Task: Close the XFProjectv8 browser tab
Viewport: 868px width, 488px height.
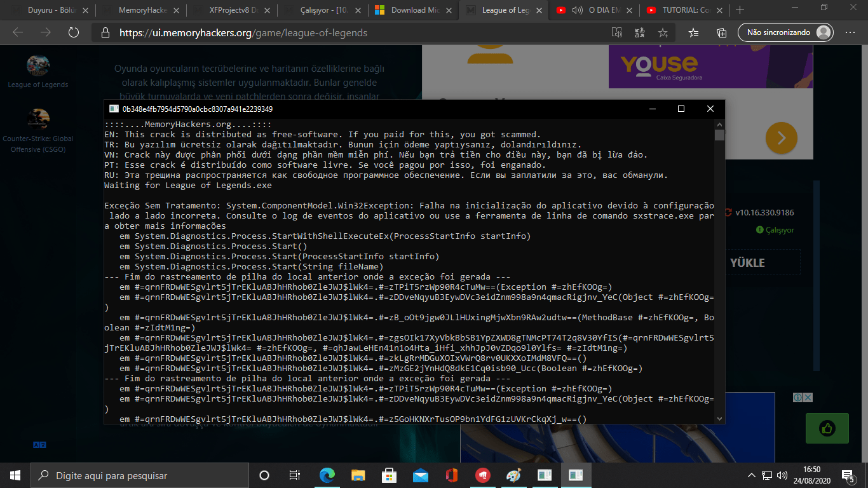Action: (x=266, y=10)
